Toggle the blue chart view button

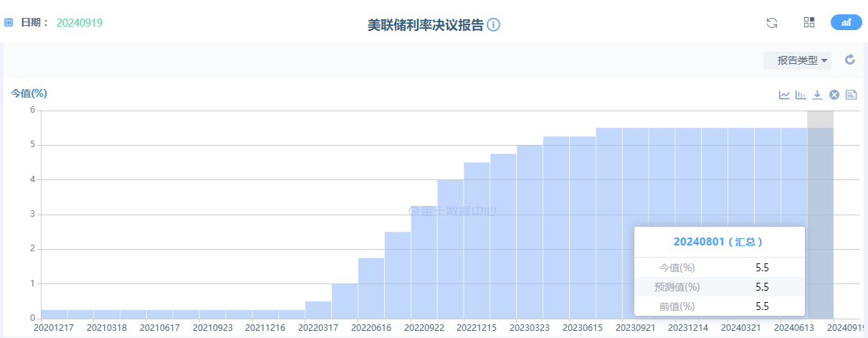tap(846, 22)
